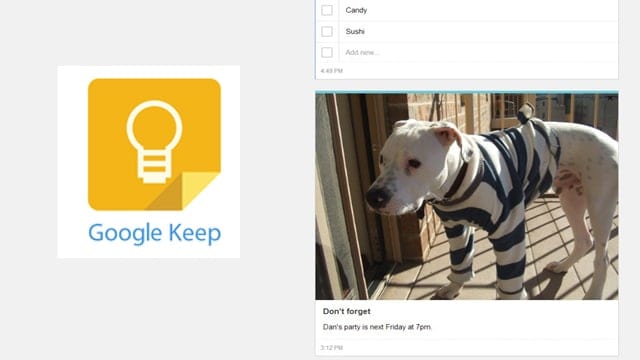The image size is (640, 360).
Task: Click the blue bar above the photo note
Action: (467, 92)
